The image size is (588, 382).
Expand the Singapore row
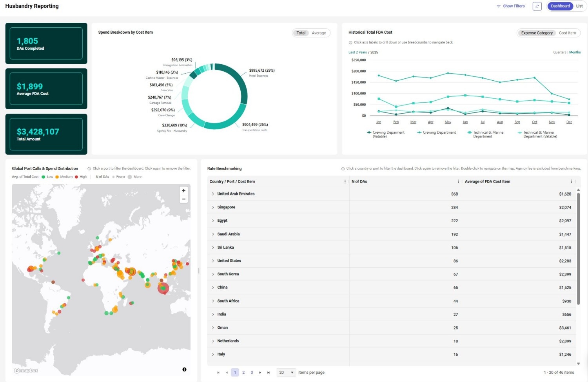(213, 207)
